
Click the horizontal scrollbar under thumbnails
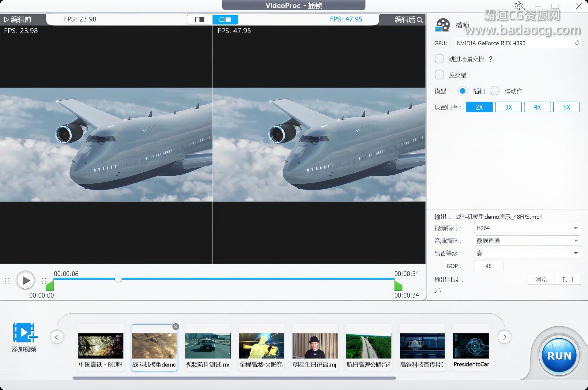pyautogui.click(x=234, y=378)
